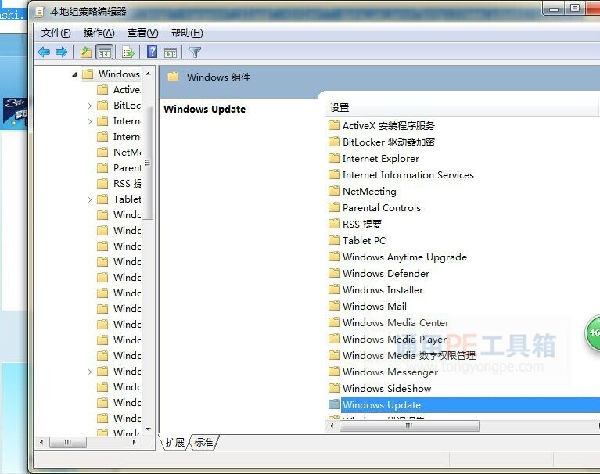Select Windows Media 数字权限管理 in the list
The width and height of the screenshot is (600, 474).
[402, 355]
